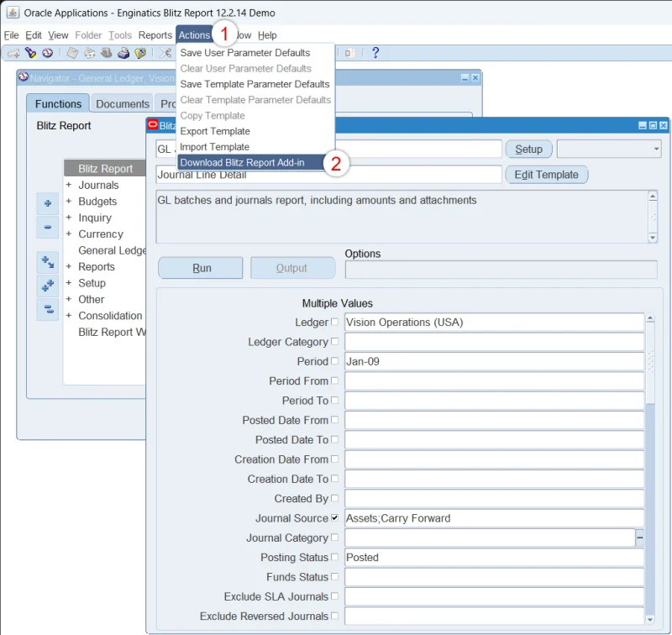Viewport: 672px width, 635px height.
Task: Enable Multiple Values for Ledger Category
Action: click(334, 342)
